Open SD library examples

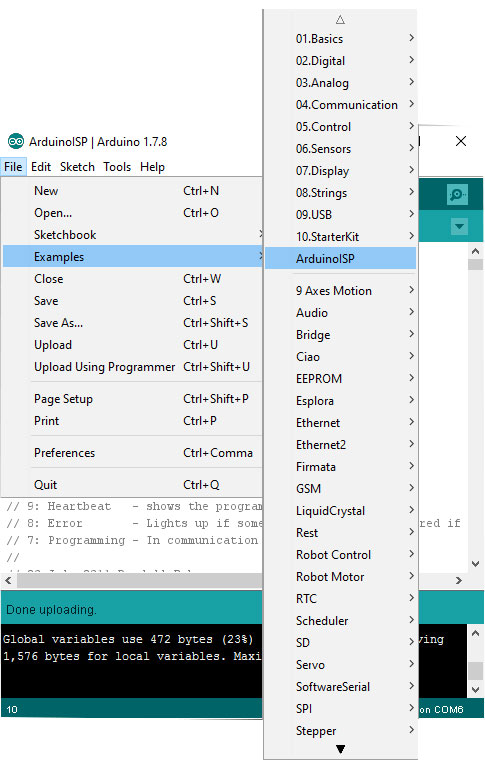(x=341, y=643)
